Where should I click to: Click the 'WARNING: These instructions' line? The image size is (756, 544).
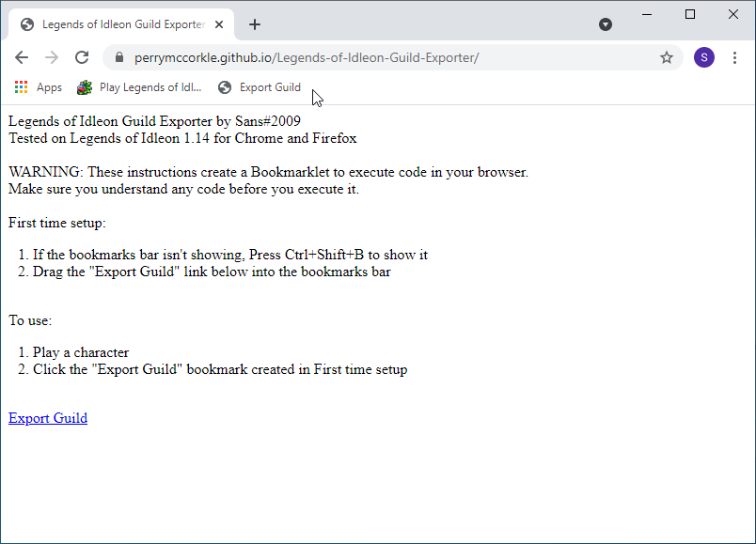(x=269, y=172)
